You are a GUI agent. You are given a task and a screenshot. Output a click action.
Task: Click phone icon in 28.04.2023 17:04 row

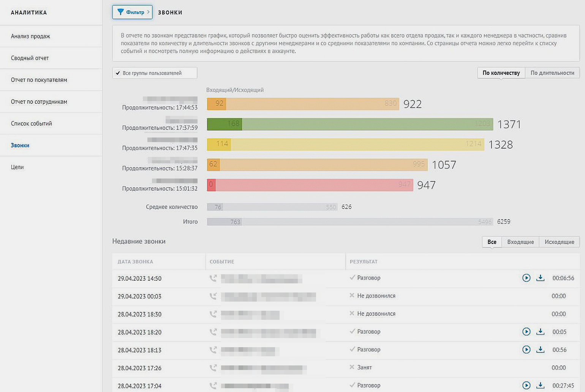[x=213, y=386]
